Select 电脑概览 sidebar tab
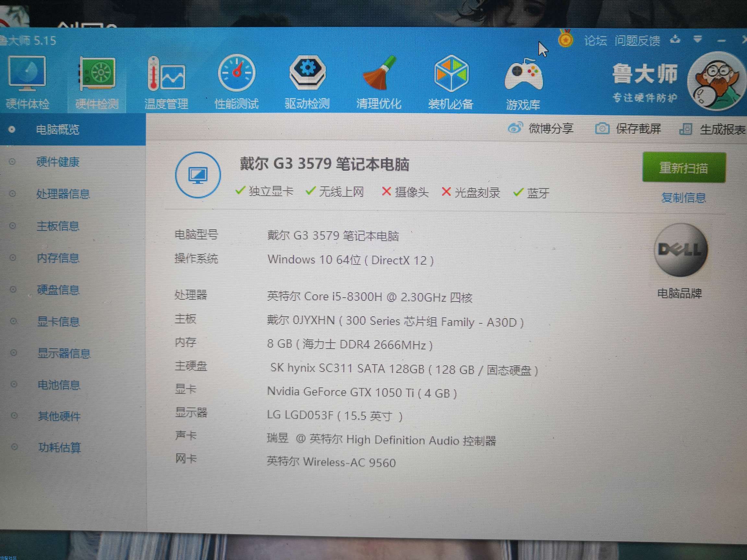The height and width of the screenshot is (560, 747). tap(73, 129)
